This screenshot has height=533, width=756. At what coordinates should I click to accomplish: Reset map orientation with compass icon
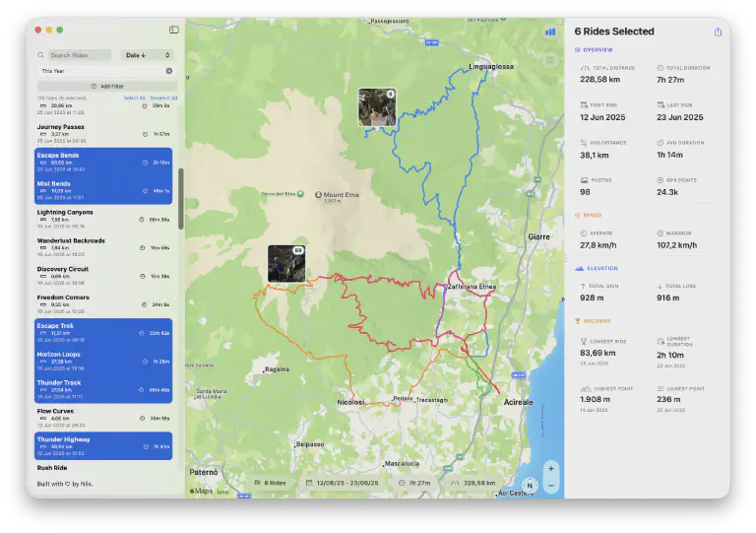tap(529, 484)
